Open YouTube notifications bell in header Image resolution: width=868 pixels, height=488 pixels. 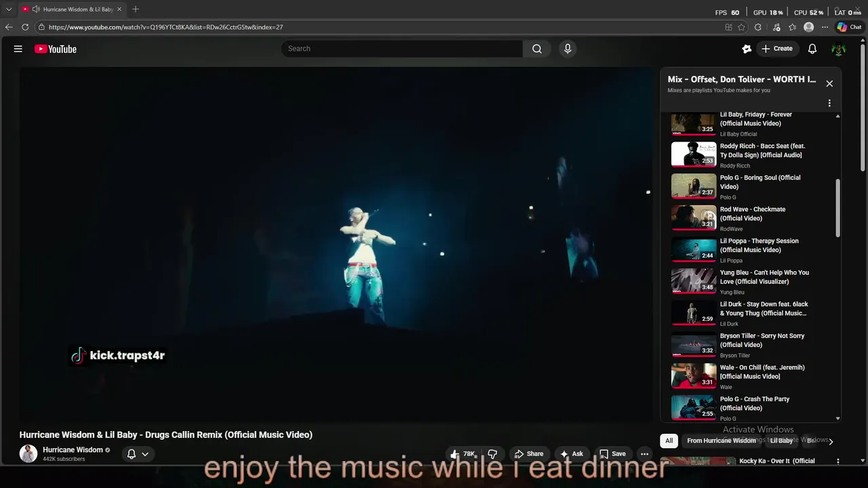coord(812,49)
